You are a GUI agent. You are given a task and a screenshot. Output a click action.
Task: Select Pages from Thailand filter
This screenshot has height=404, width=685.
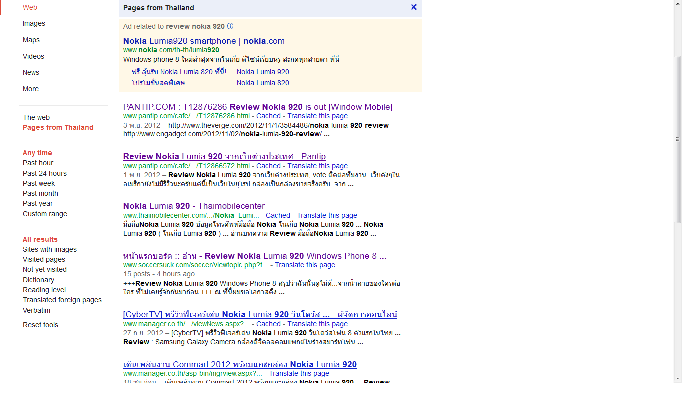tap(58, 128)
